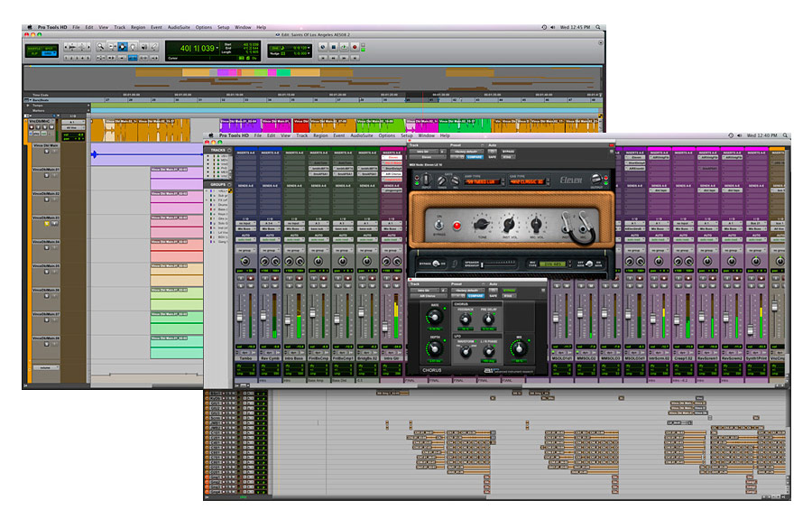Image resolution: width=812 pixels, height=528 pixels.
Task: Open the File menu in back window
Action: coord(76,27)
